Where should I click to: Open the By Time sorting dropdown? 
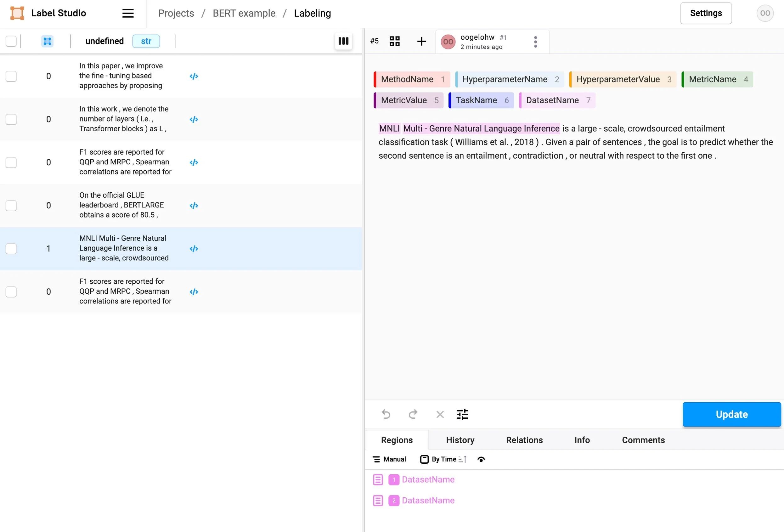point(443,459)
